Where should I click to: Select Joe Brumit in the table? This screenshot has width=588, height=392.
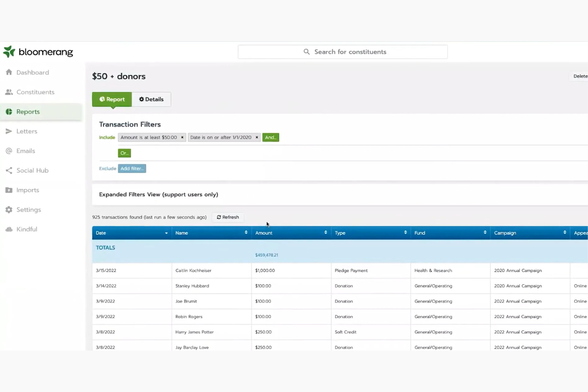(186, 301)
